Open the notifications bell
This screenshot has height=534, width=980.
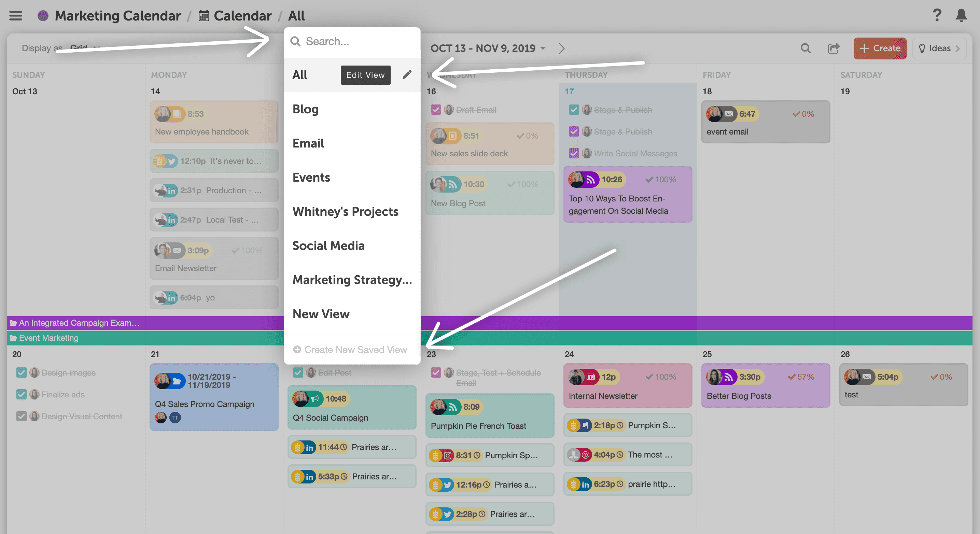click(961, 16)
